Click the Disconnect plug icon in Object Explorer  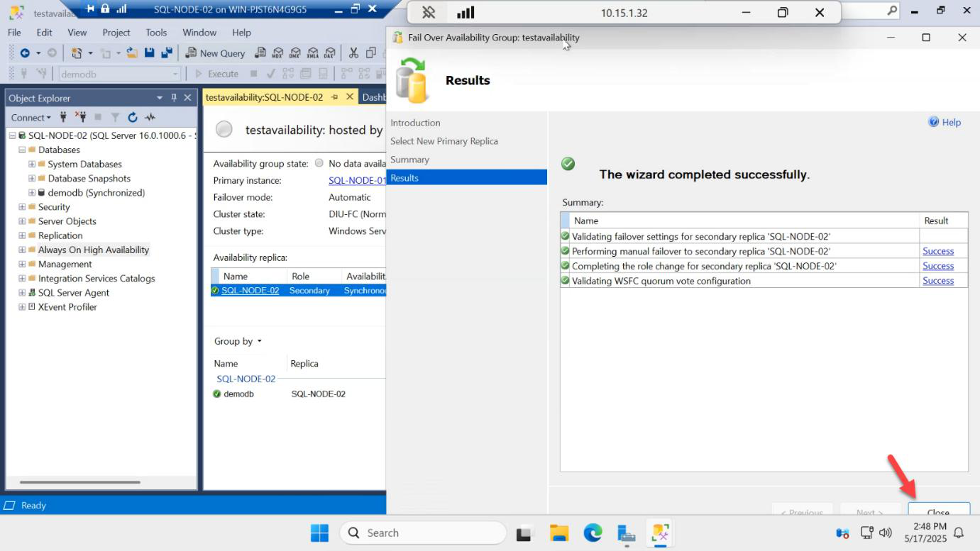(80, 117)
